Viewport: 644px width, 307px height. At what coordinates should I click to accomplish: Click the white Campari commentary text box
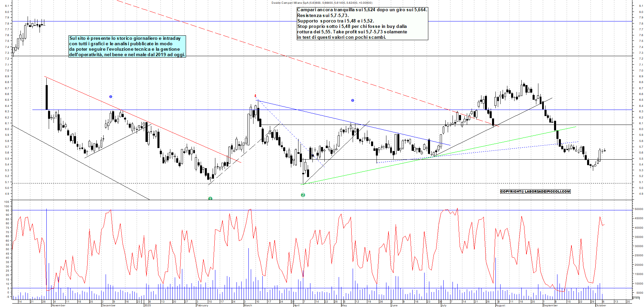click(362, 23)
